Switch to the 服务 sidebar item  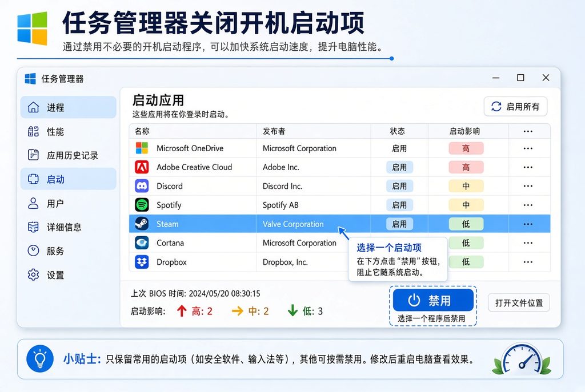69,250
